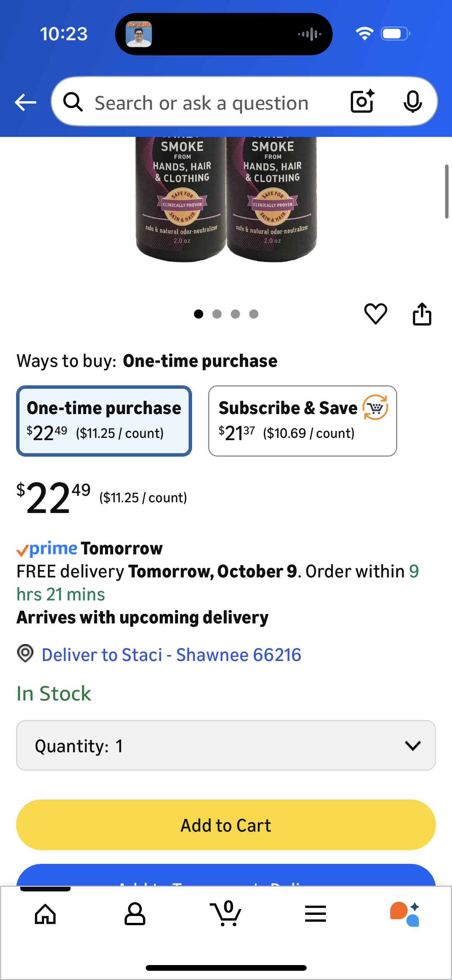Open the account profile tab
The width and height of the screenshot is (452, 980).
[135, 914]
